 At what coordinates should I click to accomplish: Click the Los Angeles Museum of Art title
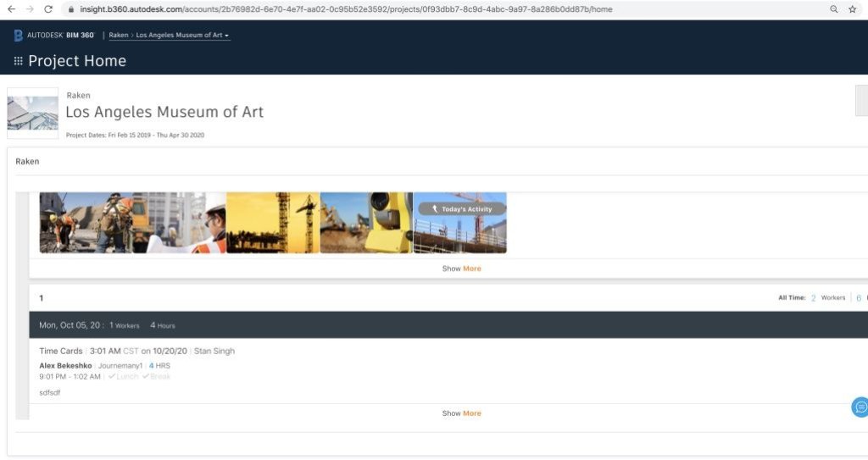pos(164,112)
